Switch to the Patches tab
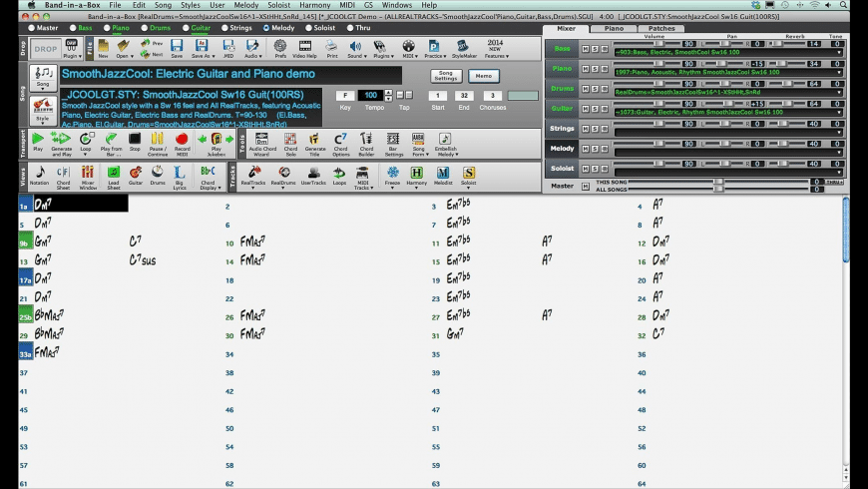Image resolution: width=868 pixels, height=489 pixels. (661, 28)
